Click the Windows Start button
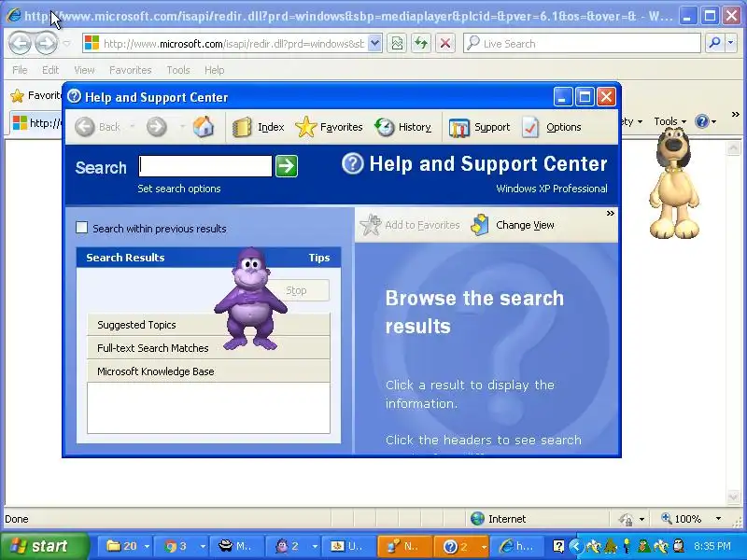Viewport: 747px width, 560px height. (x=45, y=546)
